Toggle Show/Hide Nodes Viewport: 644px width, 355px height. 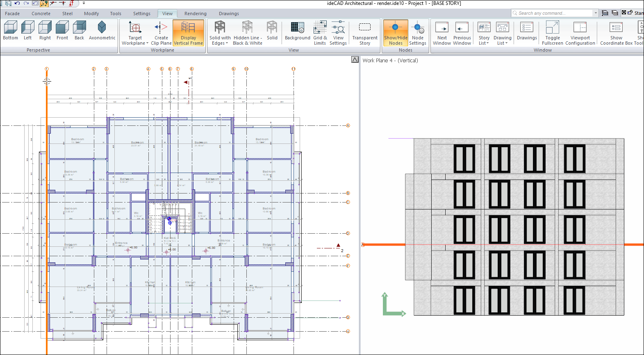395,33
